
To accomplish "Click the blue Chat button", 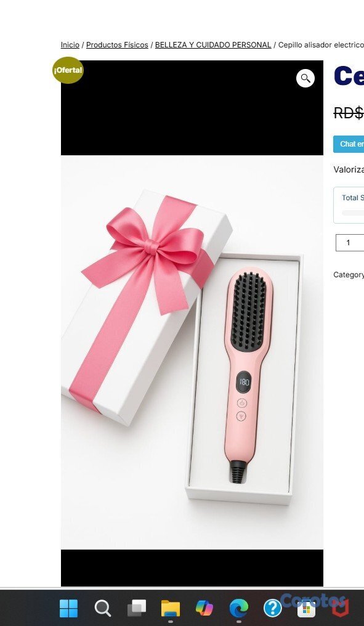I will [x=349, y=144].
